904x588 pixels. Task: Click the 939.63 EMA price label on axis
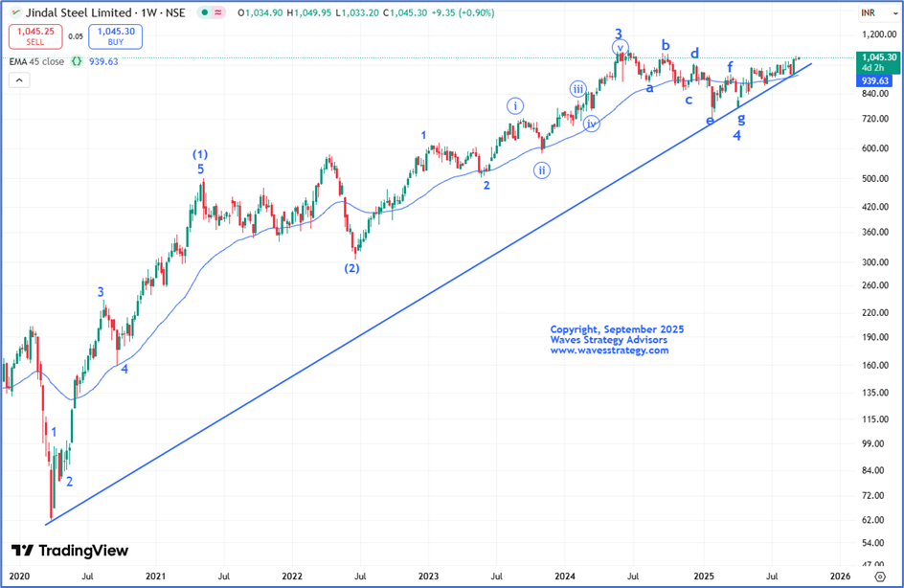pos(874,81)
